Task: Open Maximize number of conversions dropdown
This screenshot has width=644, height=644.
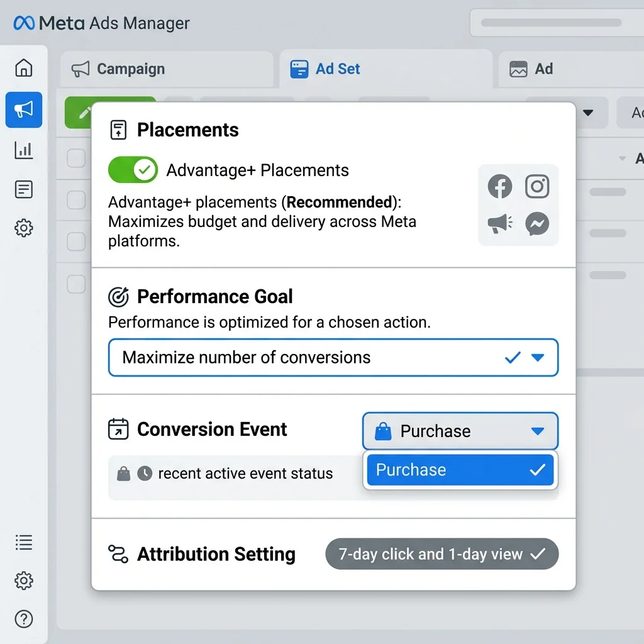Action: coord(333,357)
